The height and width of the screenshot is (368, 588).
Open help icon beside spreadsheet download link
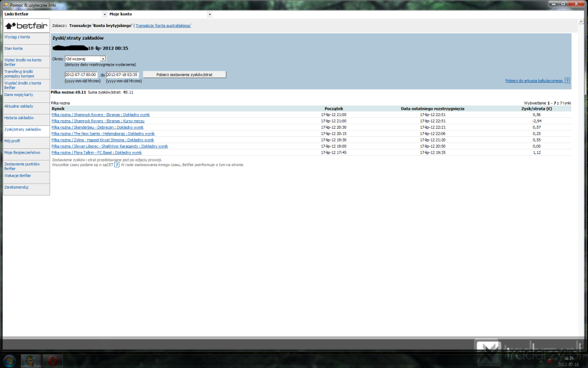coord(567,80)
